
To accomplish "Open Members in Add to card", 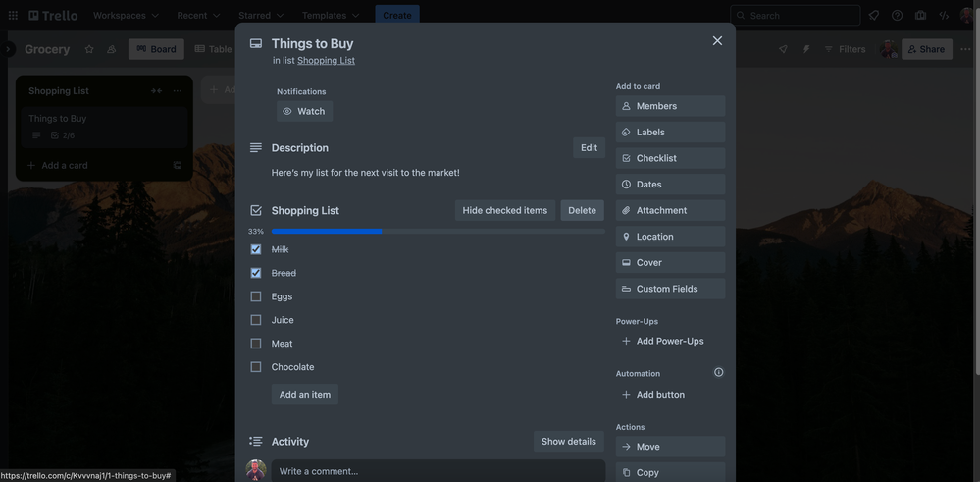I will click(670, 106).
